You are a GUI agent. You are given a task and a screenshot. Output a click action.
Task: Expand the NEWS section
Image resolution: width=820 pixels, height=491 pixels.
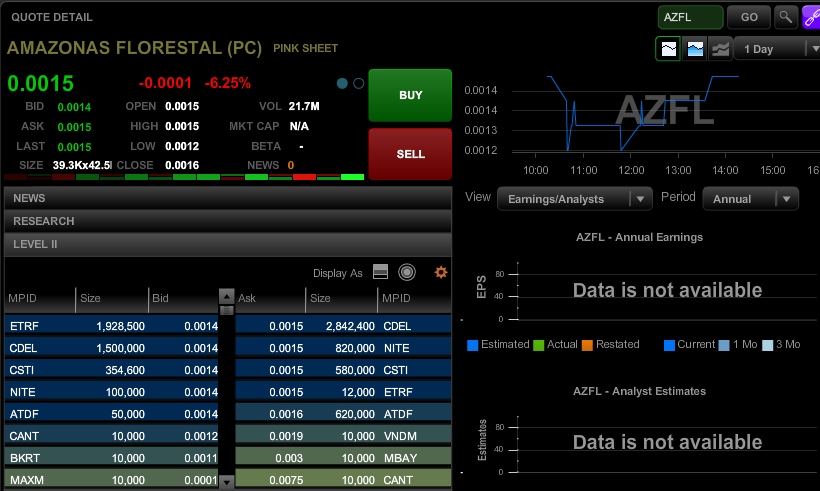tap(228, 198)
